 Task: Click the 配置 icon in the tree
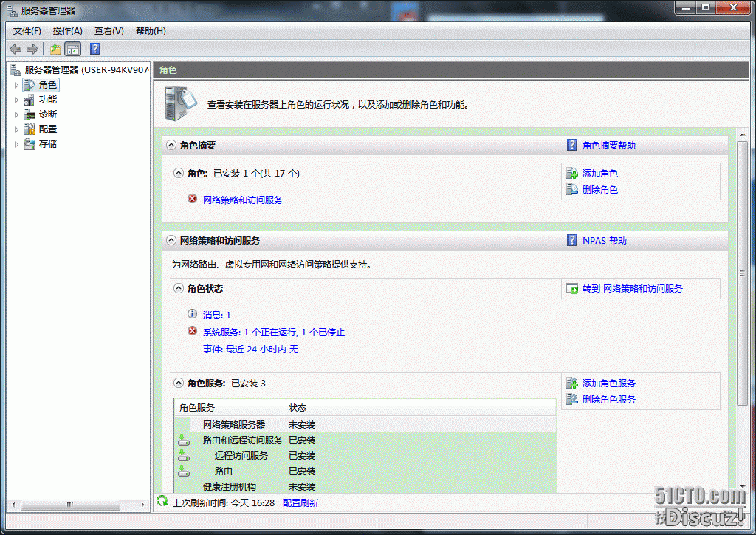pos(30,129)
